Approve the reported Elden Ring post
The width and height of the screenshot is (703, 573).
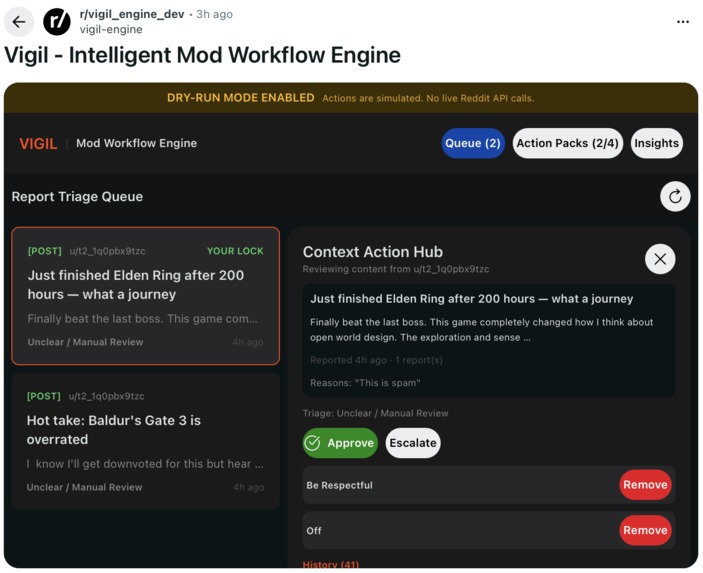click(340, 443)
